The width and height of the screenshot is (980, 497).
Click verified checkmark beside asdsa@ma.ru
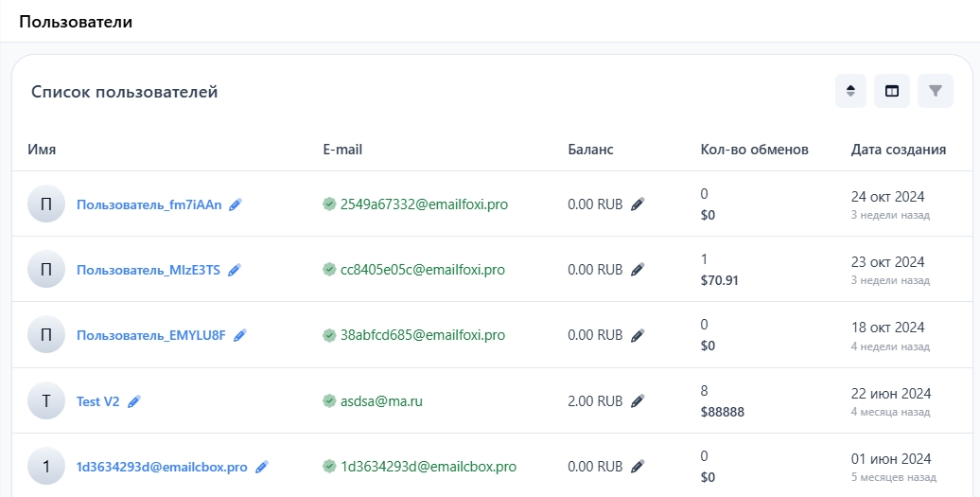[x=329, y=401]
